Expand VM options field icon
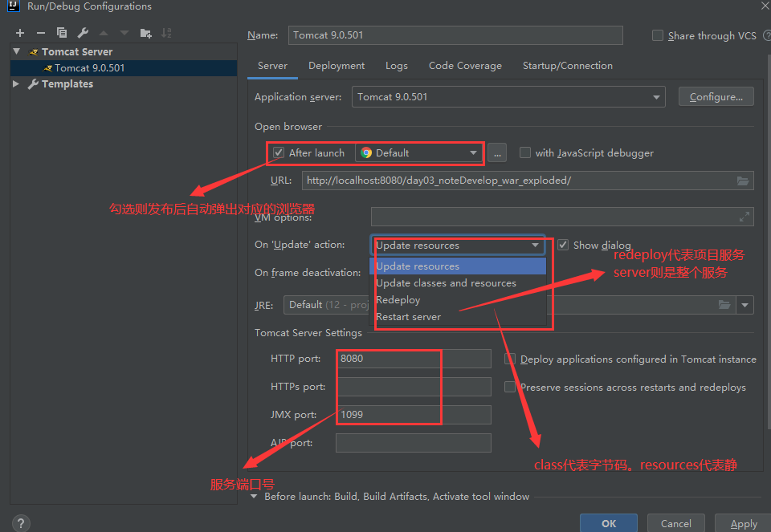771x532 pixels. click(x=744, y=217)
